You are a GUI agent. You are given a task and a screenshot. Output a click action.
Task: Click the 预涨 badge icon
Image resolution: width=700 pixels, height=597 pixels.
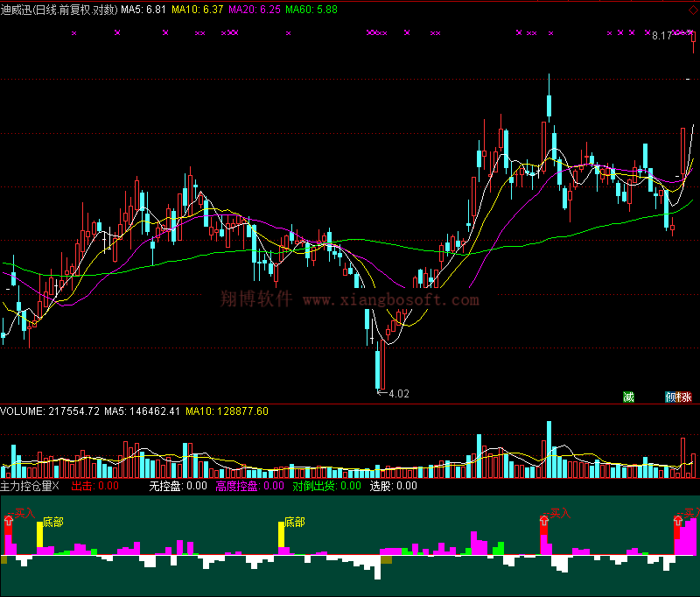[679, 397]
